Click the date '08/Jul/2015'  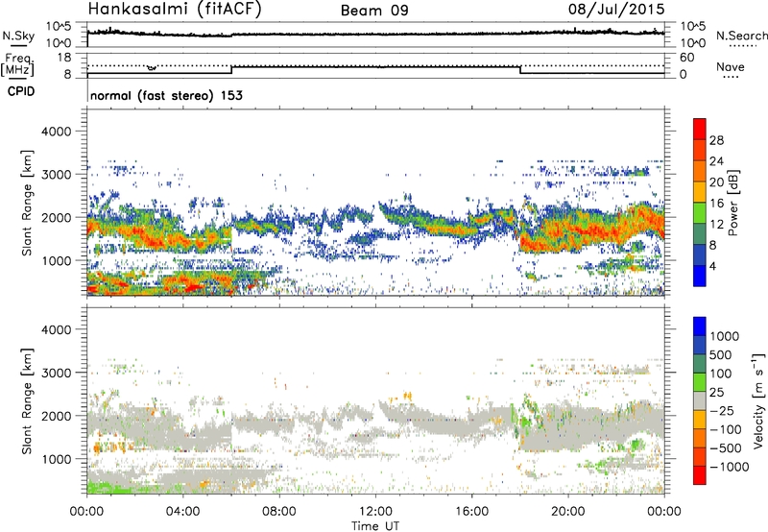616,10
